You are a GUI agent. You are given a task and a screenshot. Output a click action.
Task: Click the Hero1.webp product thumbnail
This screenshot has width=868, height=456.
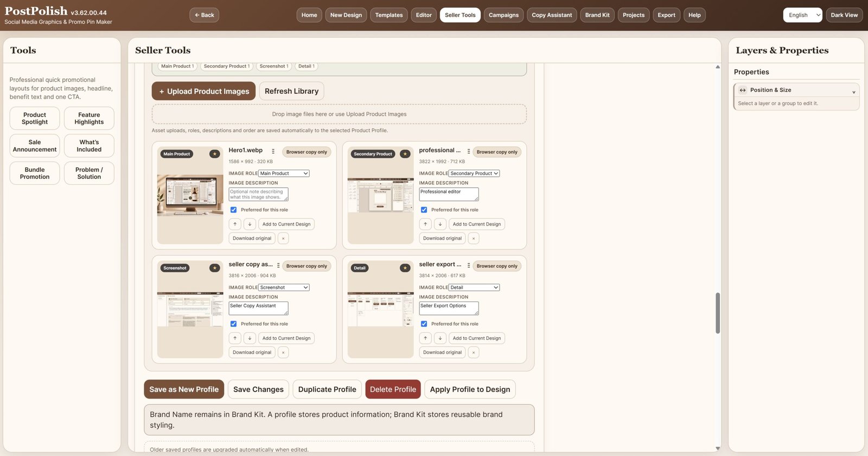pos(190,195)
